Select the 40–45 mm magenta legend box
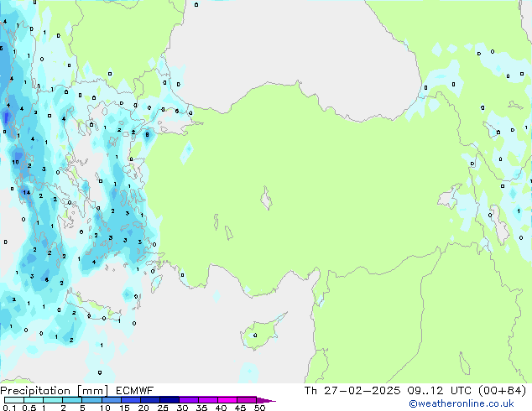 [227, 400]
